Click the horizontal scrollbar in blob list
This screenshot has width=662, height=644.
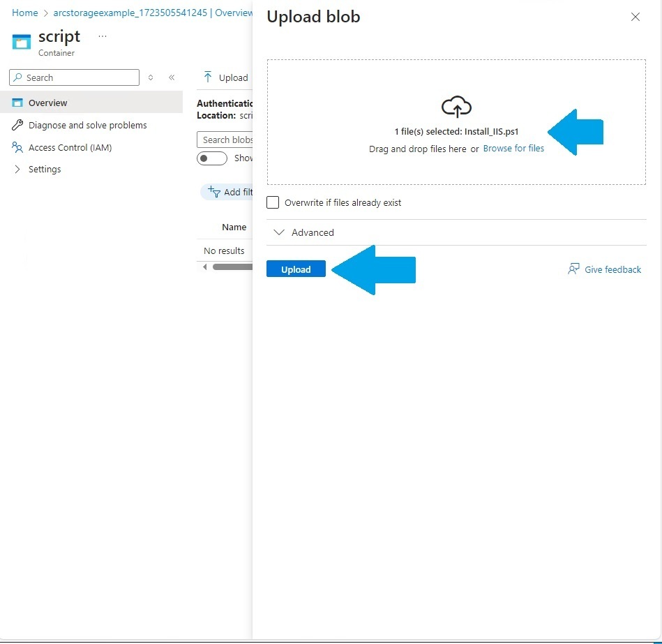[x=232, y=267]
